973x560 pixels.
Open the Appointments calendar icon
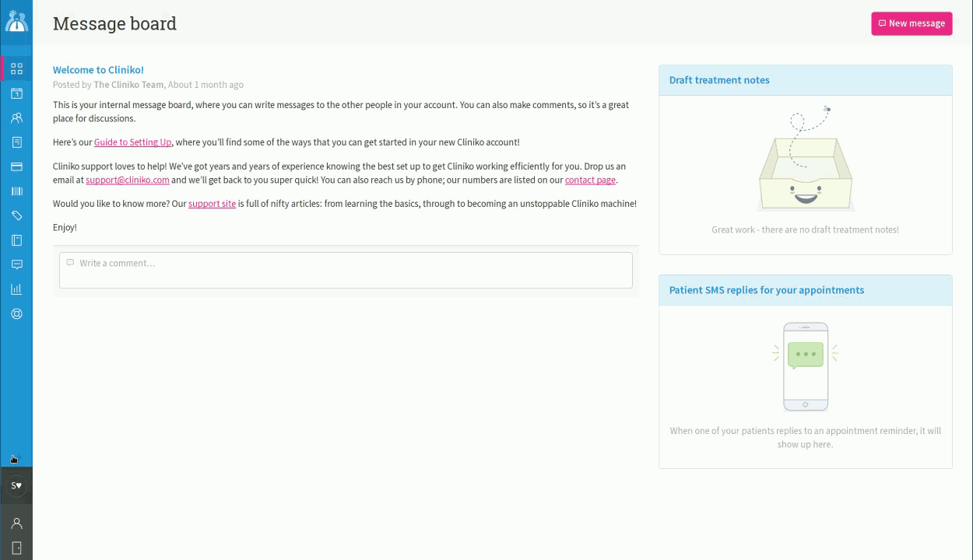click(x=16, y=93)
